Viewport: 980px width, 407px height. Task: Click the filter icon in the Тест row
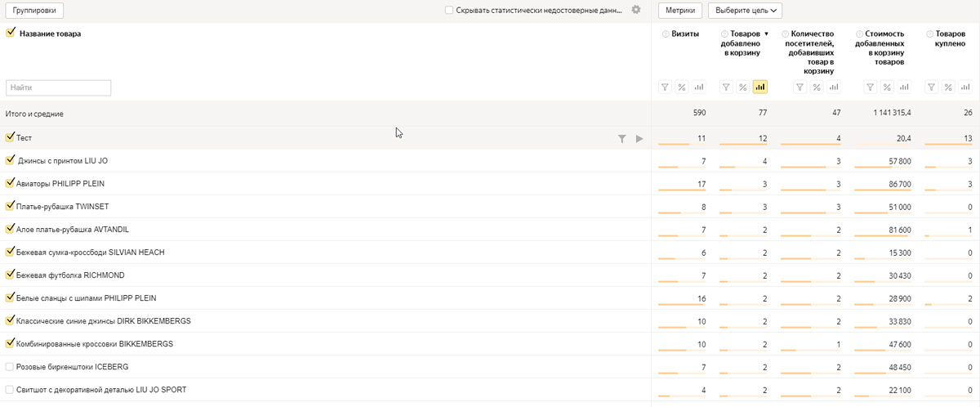pos(622,139)
